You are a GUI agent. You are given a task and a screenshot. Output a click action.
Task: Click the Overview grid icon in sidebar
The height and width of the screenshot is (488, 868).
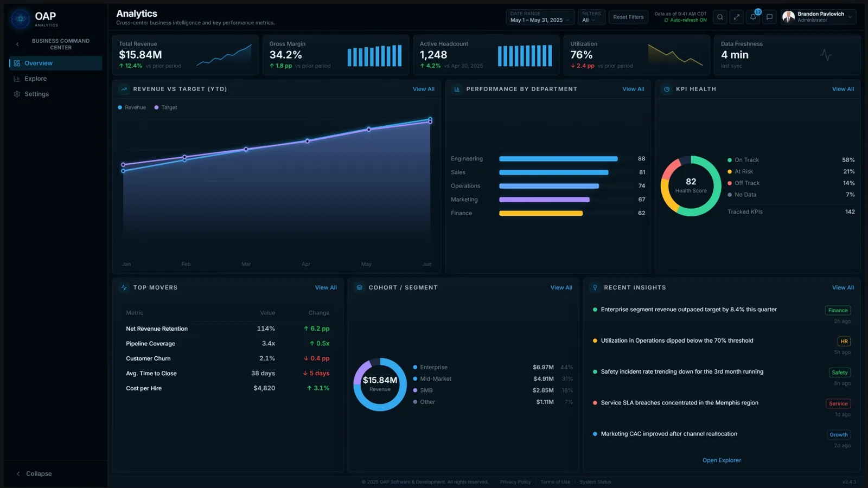click(17, 63)
